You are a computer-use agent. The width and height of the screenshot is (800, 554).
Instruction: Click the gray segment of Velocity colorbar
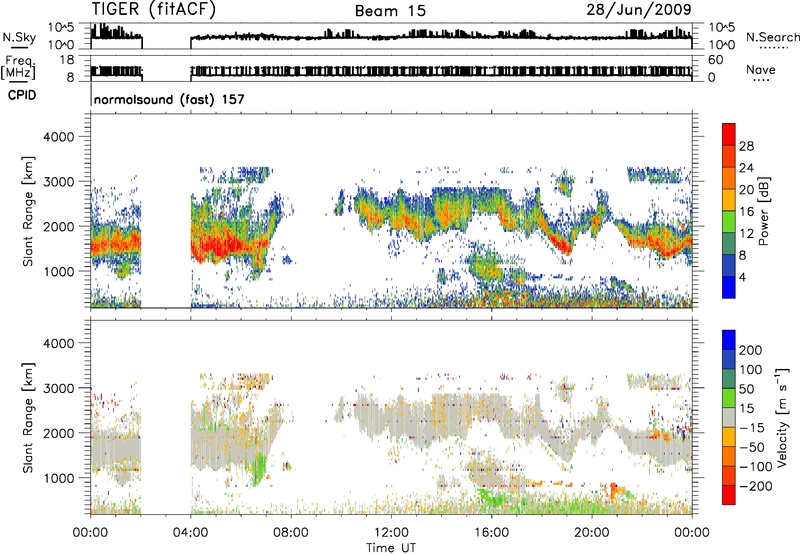pyautogui.click(x=729, y=417)
